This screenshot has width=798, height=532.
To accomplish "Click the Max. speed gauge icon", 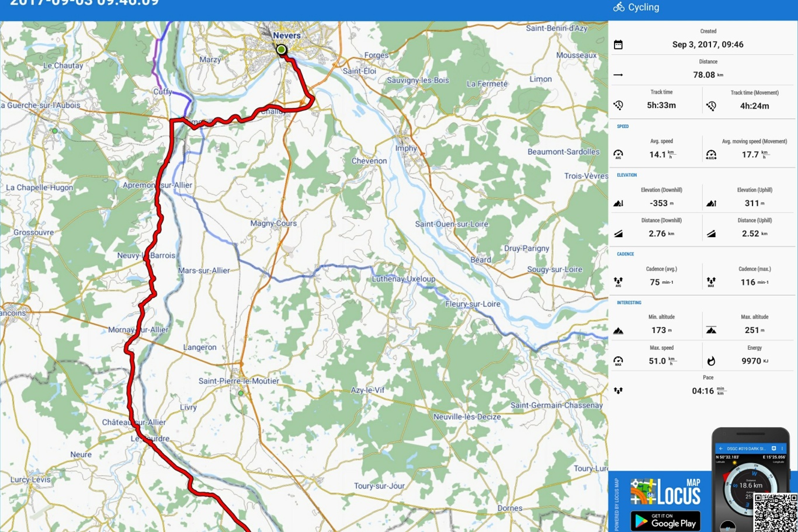I will coord(618,361).
